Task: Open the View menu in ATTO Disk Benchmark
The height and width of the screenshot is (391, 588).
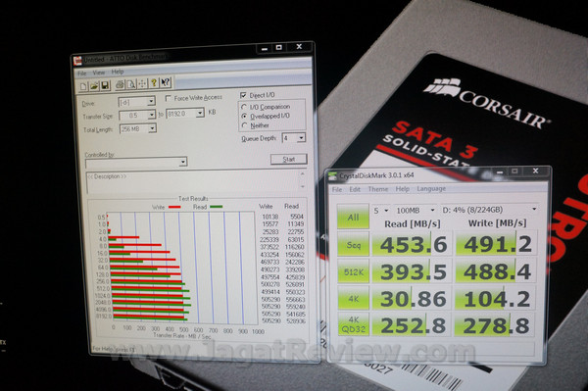Action: click(99, 73)
